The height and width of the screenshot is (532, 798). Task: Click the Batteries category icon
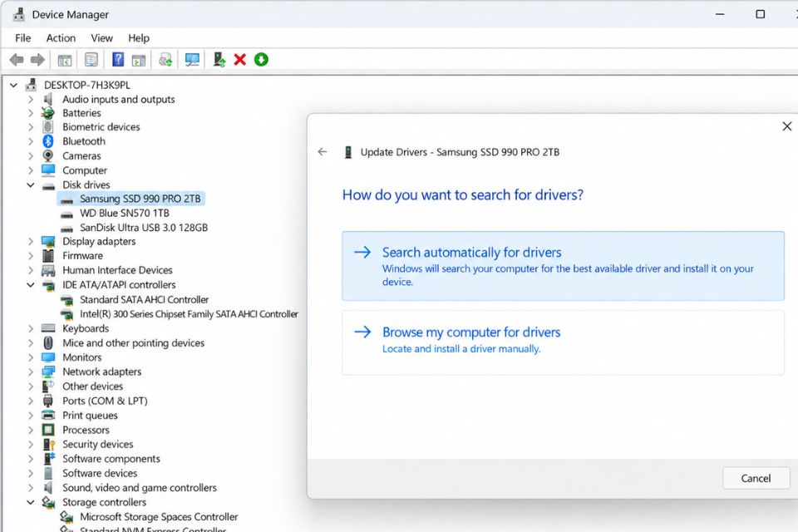click(48, 112)
